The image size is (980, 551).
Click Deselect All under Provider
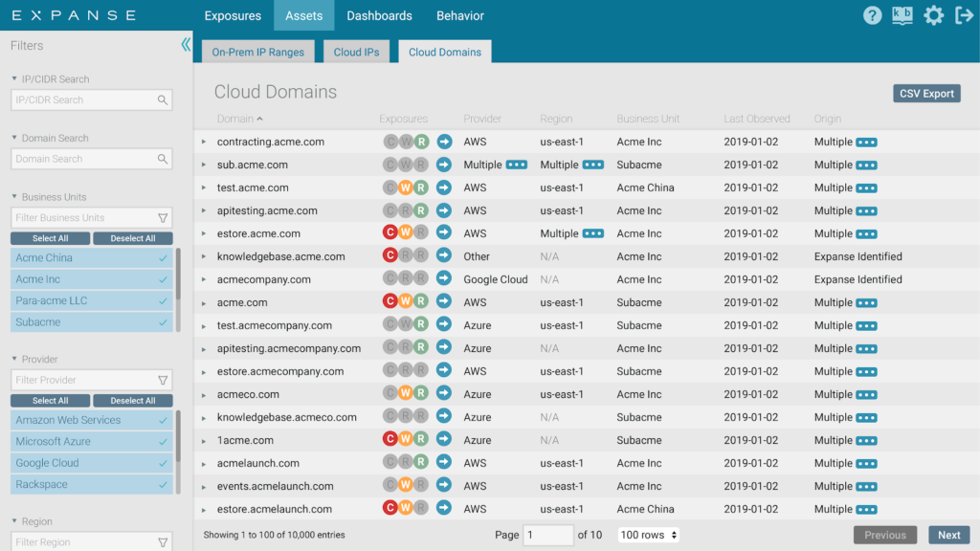click(x=132, y=401)
